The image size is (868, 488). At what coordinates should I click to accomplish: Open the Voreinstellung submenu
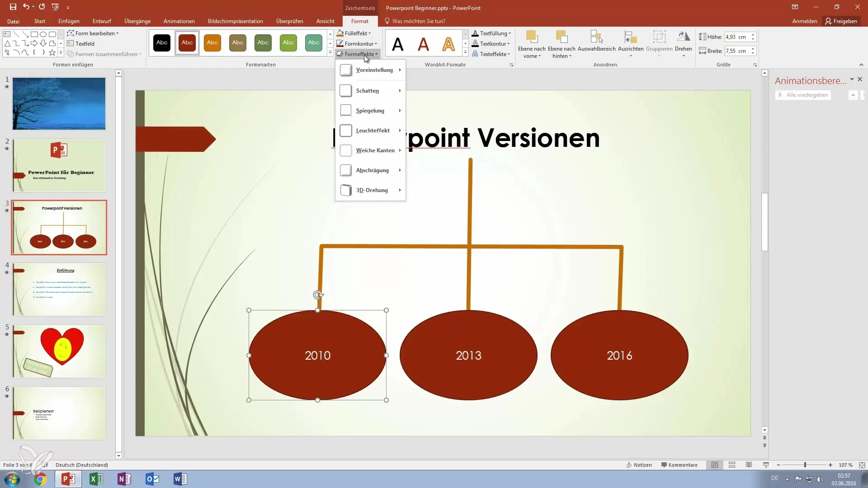[x=370, y=70]
